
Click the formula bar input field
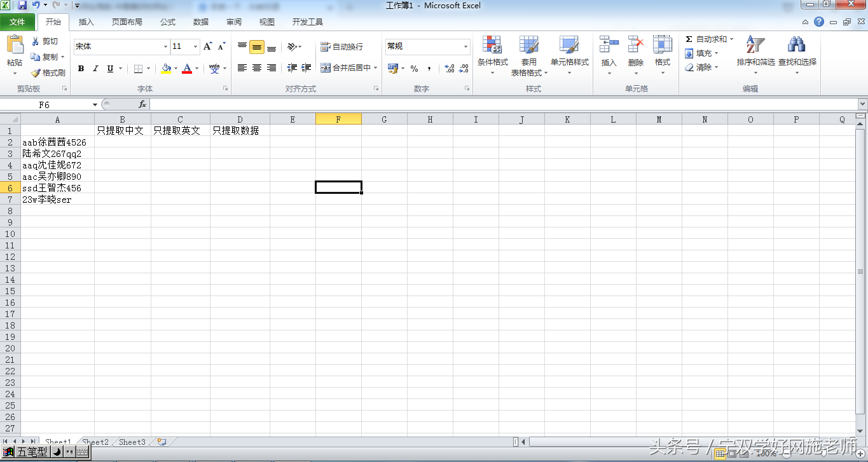(x=504, y=104)
